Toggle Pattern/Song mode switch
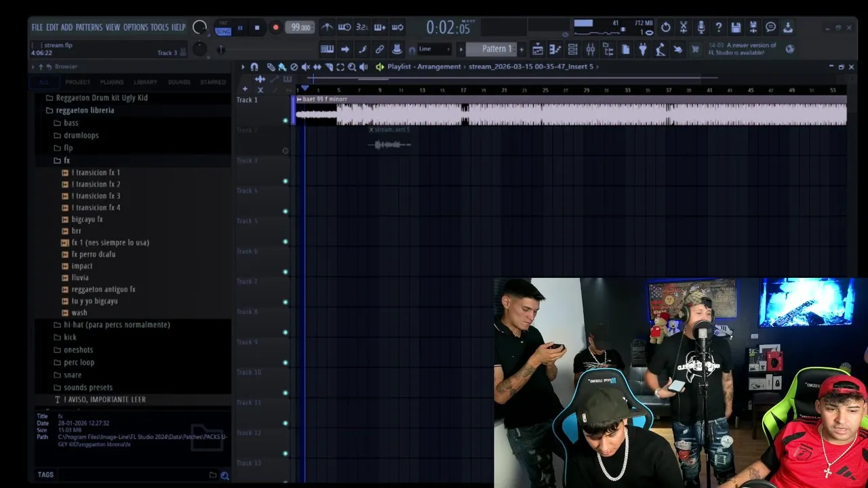The width and height of the screenshot is (868, 488). click(223, 28)
